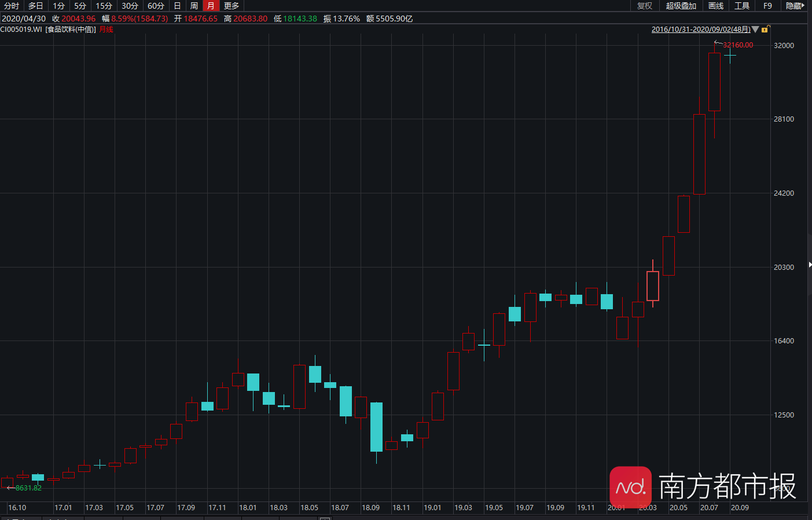
Task: Select the 60分 period tab
Action: coord(156,6)
